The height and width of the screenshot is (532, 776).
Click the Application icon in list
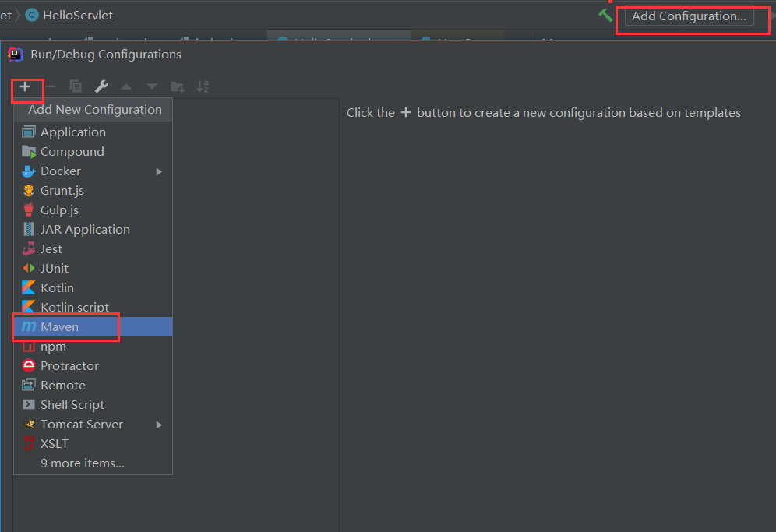(29, 132)
